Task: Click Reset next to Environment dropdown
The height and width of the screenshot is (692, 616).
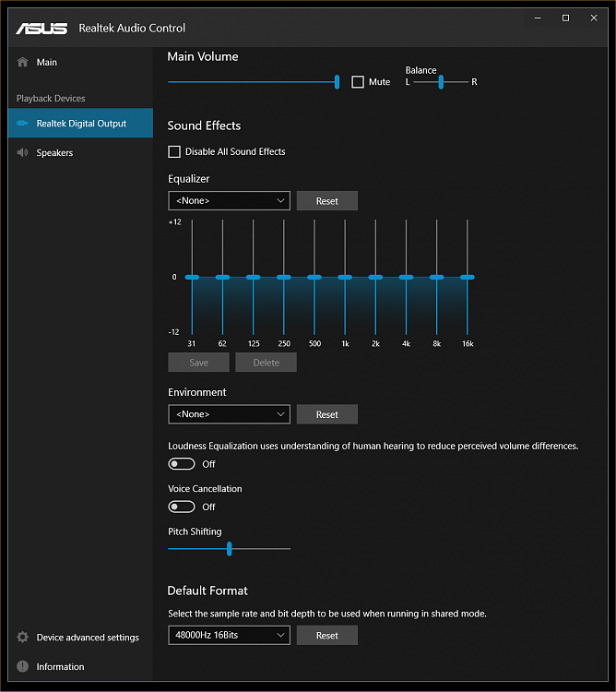Action: [327, 414]
